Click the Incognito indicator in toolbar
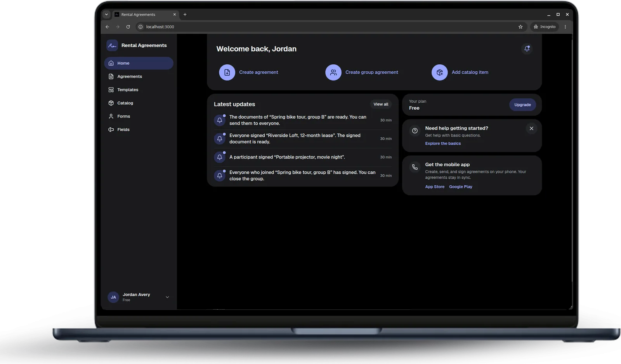The height and width of the screenshot is (364, 621). [545, 27]
